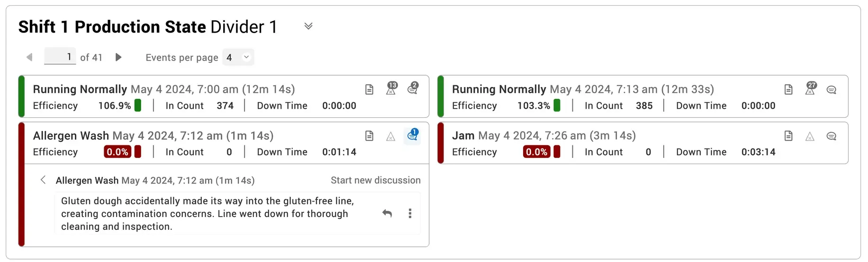Open Events per page dropdown
Image resolution: width=868 pixels, height=262 pixels.
tap(238, 57)
